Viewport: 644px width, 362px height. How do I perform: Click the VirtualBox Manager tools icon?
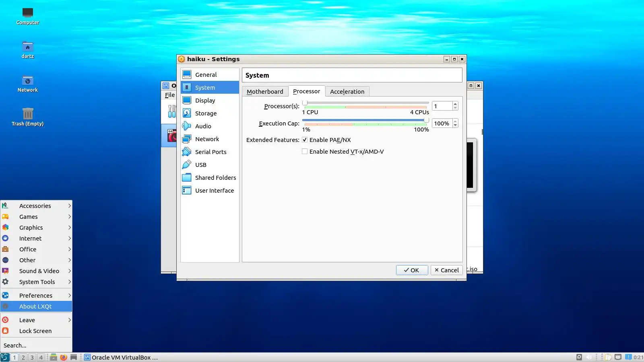point(172,111)
